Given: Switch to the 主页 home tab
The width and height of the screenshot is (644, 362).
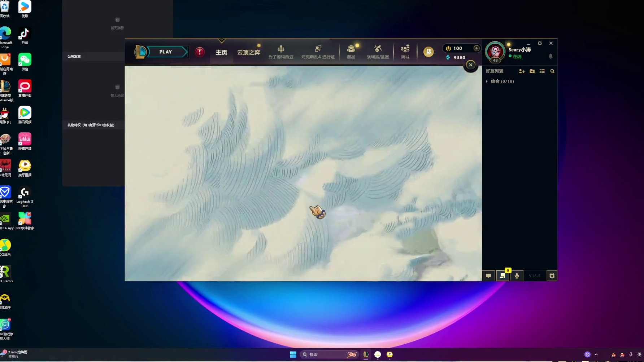Looking at the screenshot, I should point(221,52).
